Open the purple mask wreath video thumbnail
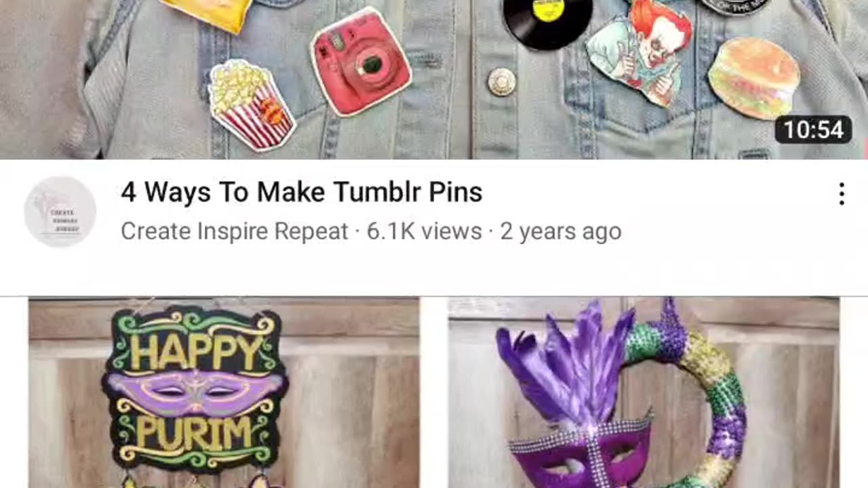Image resolution: width=868 pixels, height=488 pixels. pyautogui.click(x=644, y=392)
